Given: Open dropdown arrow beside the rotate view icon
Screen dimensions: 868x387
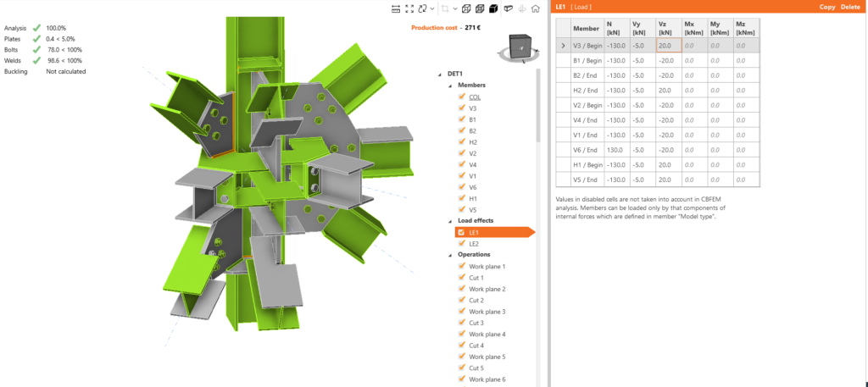Looking at the screenshot, I should click(x=432, y=8).
